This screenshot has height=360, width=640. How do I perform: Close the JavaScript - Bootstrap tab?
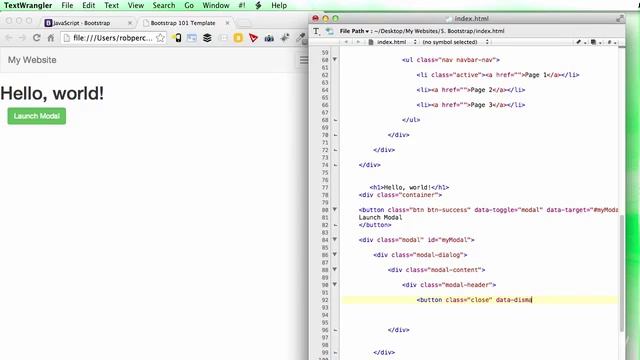(x=130, y=23)
